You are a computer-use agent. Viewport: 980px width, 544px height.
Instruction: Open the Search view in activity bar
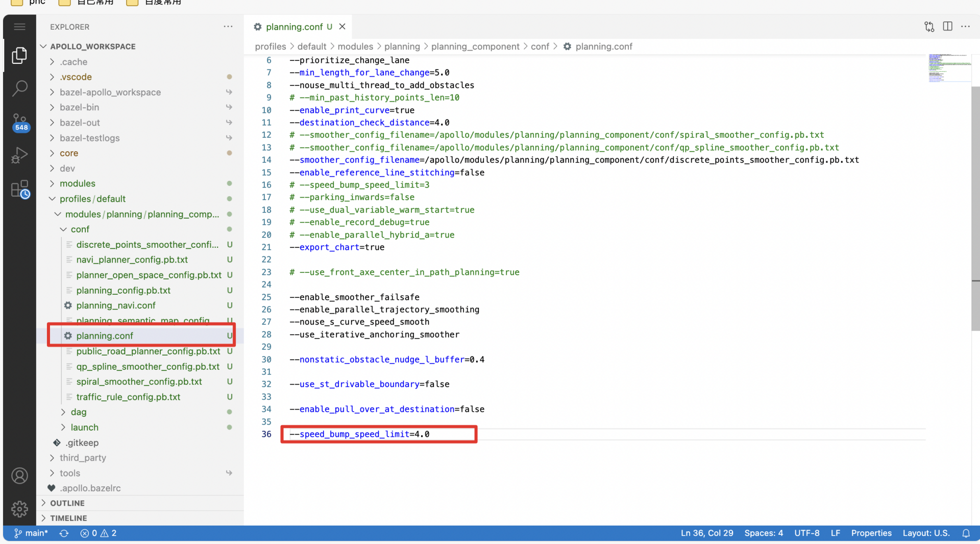[x=19, y=88]
